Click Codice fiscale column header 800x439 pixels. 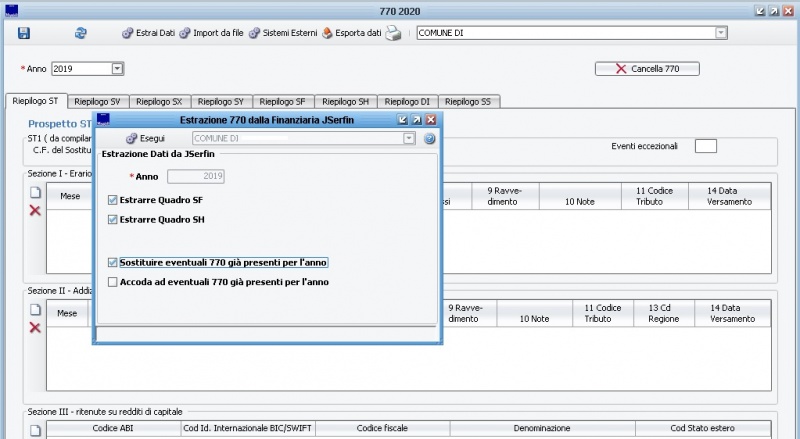click(x=383, y=428)
